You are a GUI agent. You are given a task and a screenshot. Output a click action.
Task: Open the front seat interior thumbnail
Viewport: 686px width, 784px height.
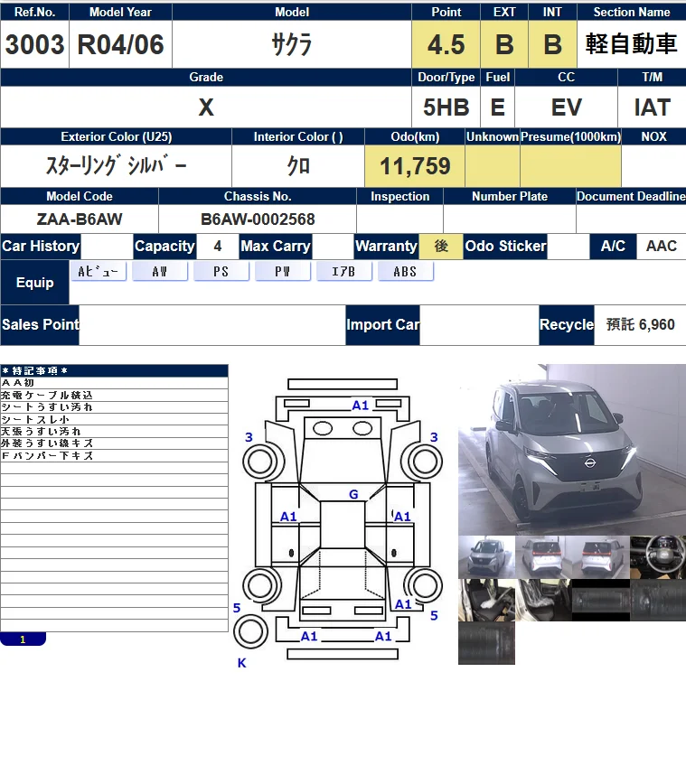pos(486,601)
